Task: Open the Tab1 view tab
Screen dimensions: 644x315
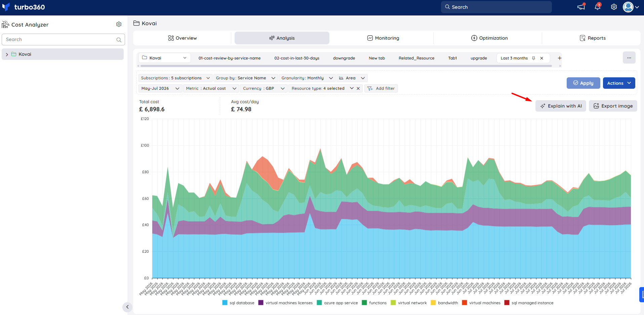Action: click(x=452, y=58)
